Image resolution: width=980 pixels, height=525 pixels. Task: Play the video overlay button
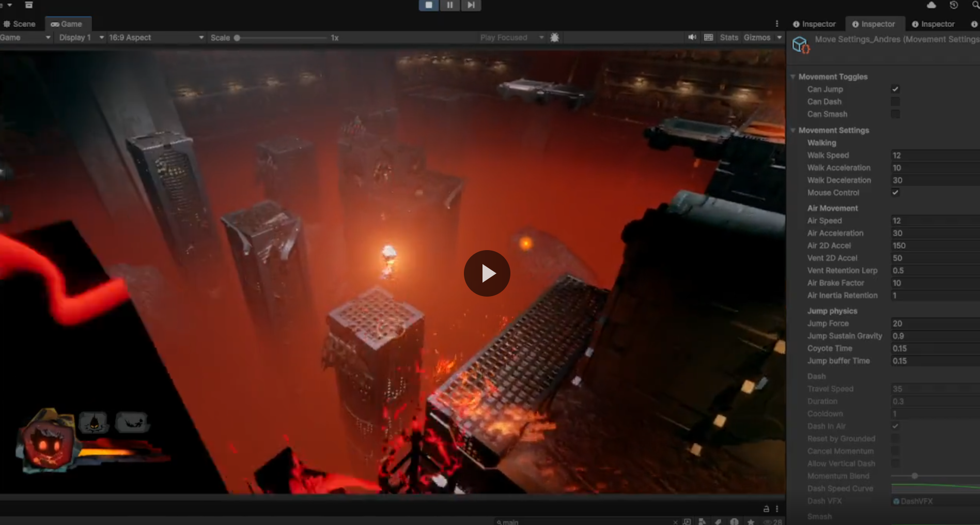tap(487, 273)
